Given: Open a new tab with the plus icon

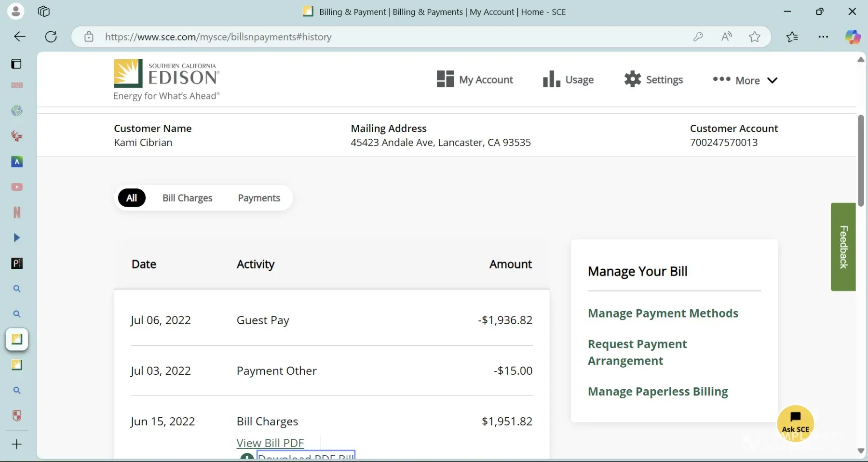Looking at the screenshot, I should tap(17, 444).
